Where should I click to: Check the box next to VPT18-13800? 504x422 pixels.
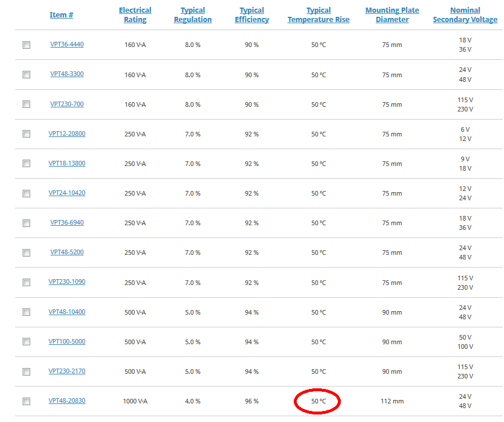(26, 163)
